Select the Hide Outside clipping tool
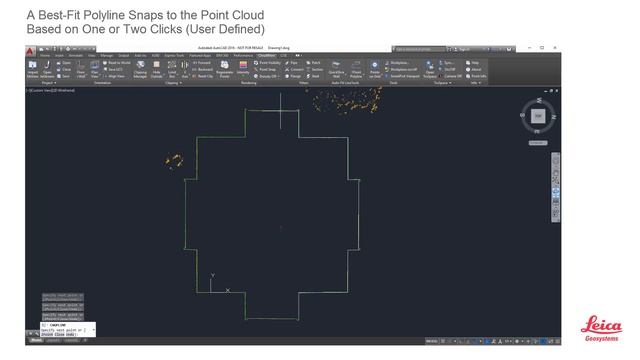This screenshot has height=360, width=640. coord(156,69)
